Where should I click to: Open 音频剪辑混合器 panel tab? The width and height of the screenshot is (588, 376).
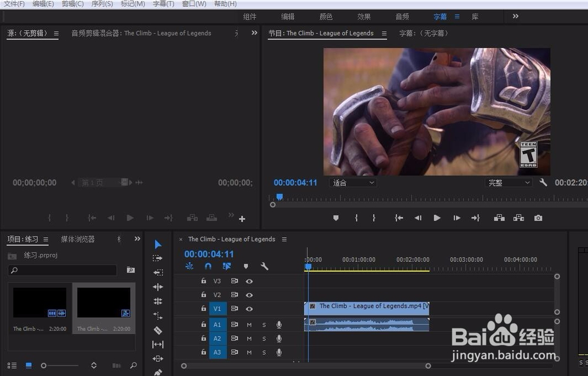pyautogui.click(x=141, y=33)
